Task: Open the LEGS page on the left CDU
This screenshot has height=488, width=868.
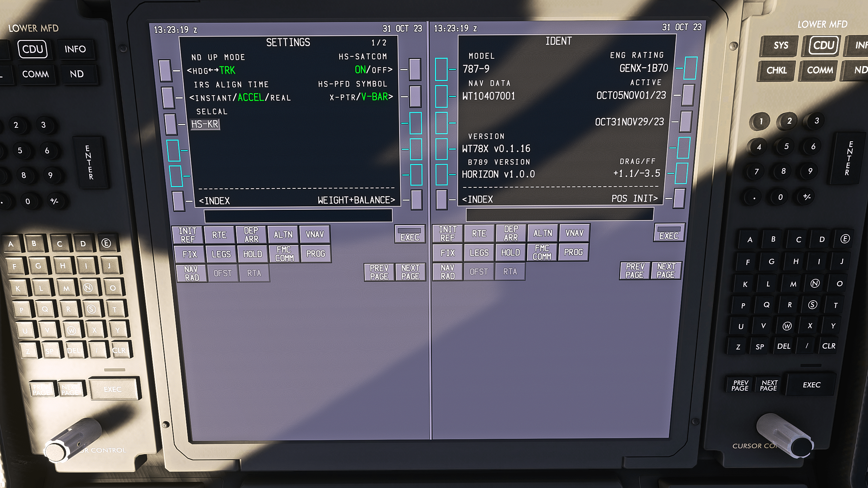Action: [221, 254]
